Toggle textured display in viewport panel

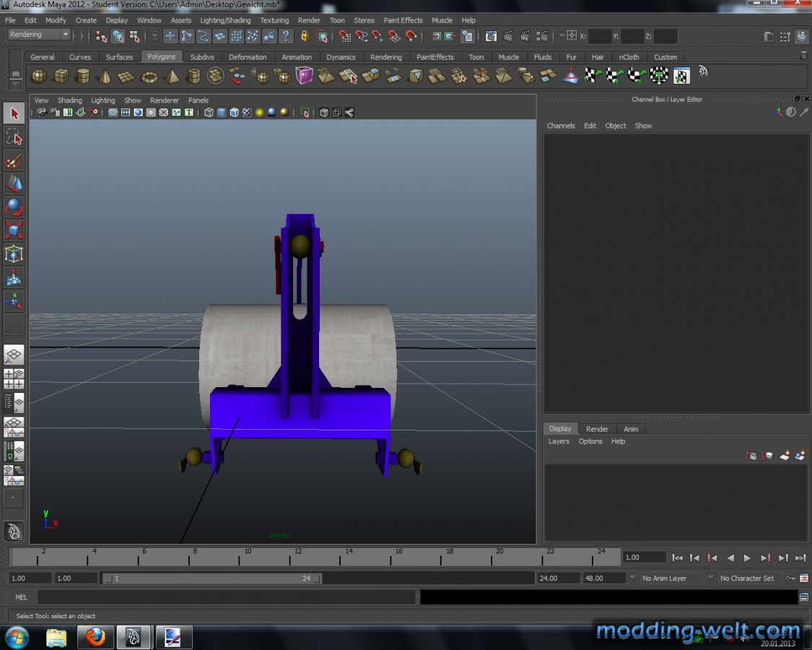(247, 113)
